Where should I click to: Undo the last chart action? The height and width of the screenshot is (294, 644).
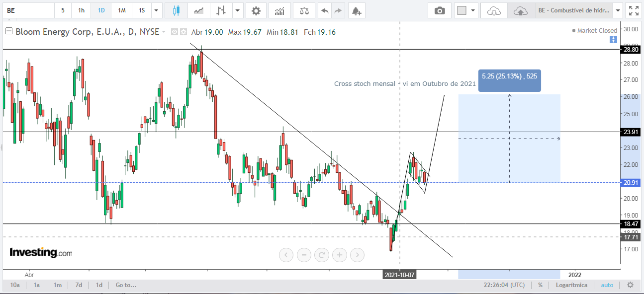pos(325,10)
